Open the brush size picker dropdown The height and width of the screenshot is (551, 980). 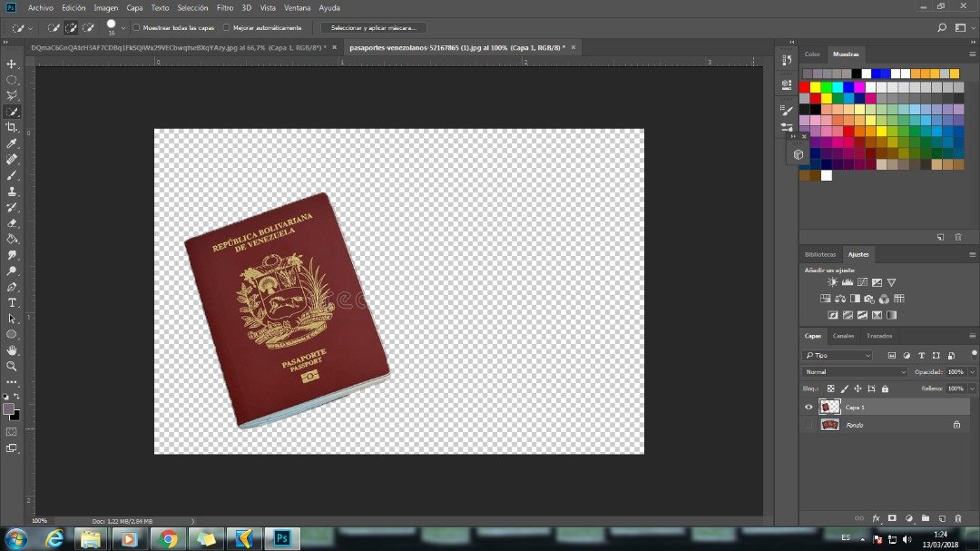click(x=122, y=27)
